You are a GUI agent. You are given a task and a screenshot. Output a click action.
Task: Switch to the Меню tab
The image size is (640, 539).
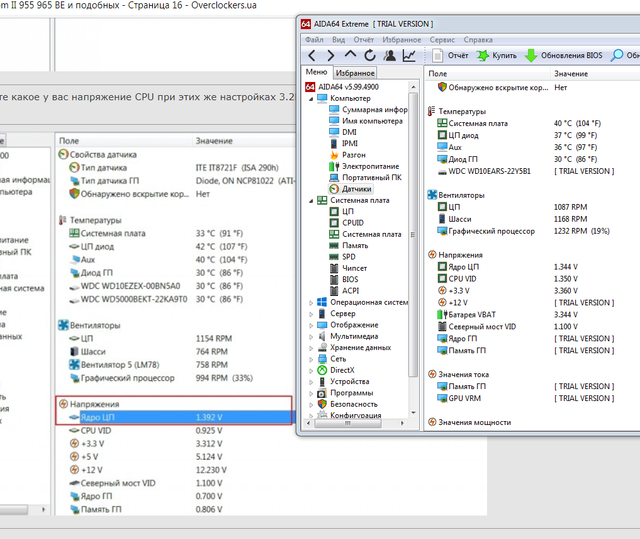click(x=317, y=72)
